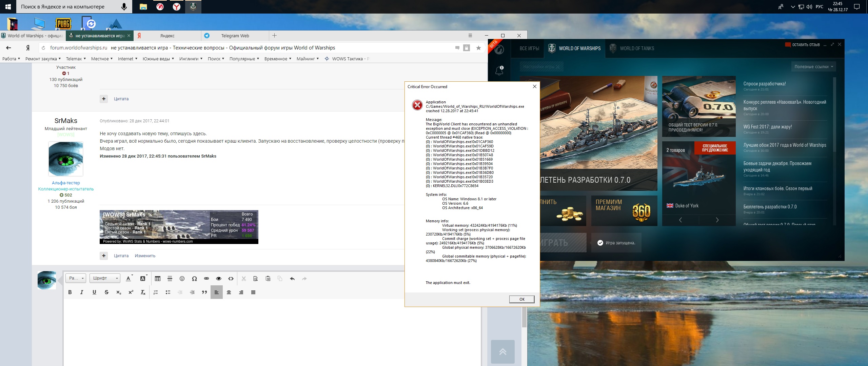Screen dimensions: 868x366
Task: Remove formatting with the Tx icon
Action: [143, 292]
